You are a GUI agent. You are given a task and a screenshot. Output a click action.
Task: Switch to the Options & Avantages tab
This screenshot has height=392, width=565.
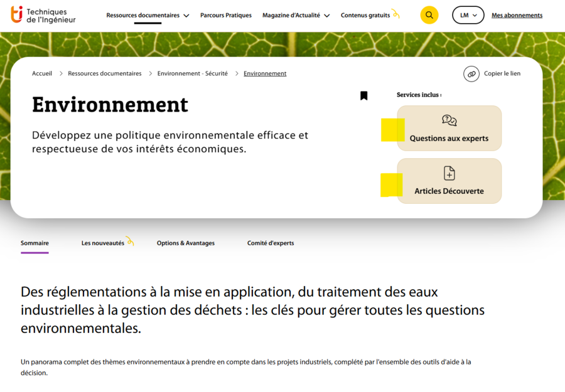(x=185, y=243)
